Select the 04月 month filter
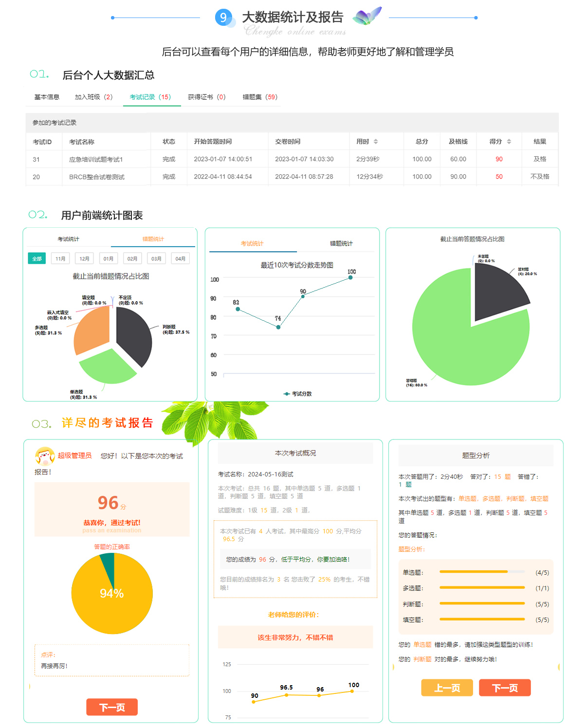The height and width of the screenshot is (728, 584). pos(180,258)
